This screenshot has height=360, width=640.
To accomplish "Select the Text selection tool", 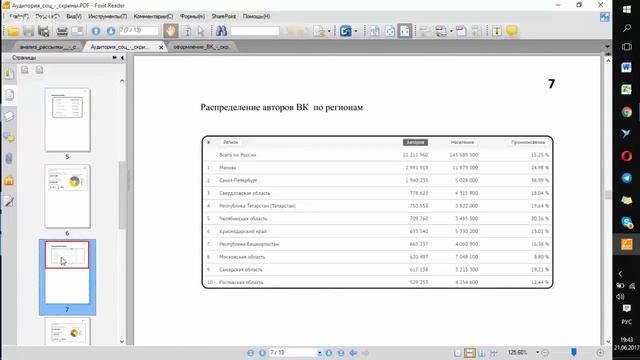I will (x=187, y=31).
